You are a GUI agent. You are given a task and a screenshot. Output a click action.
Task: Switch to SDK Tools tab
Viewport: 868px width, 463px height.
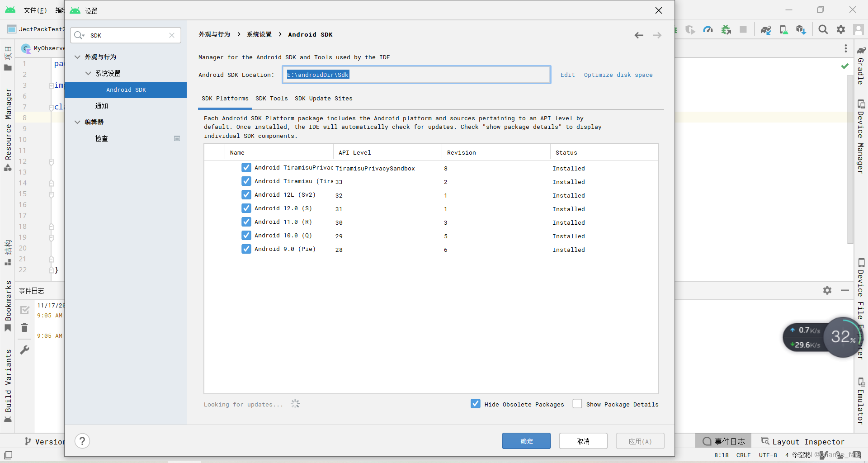point(271,99)
